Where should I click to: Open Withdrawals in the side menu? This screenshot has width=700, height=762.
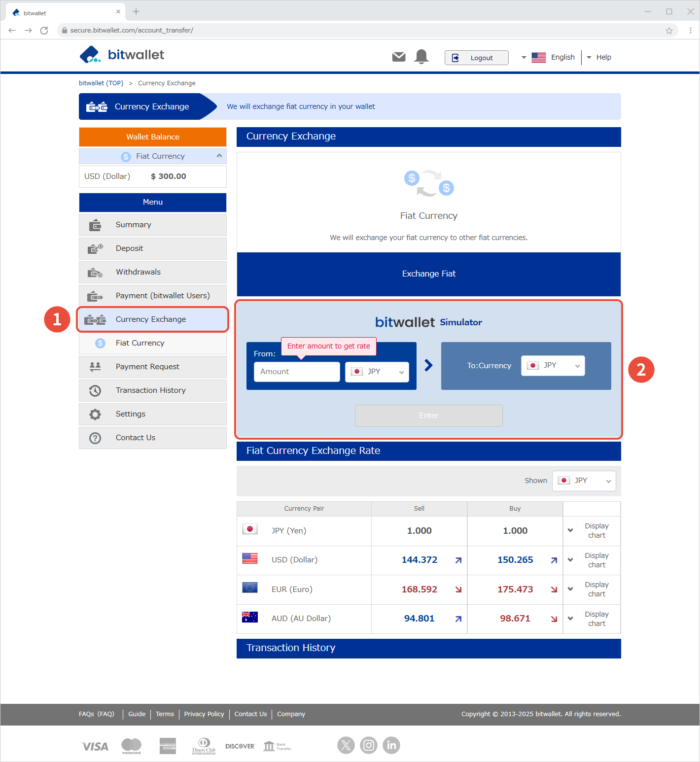pyautogui.click(x=153, y=272)
